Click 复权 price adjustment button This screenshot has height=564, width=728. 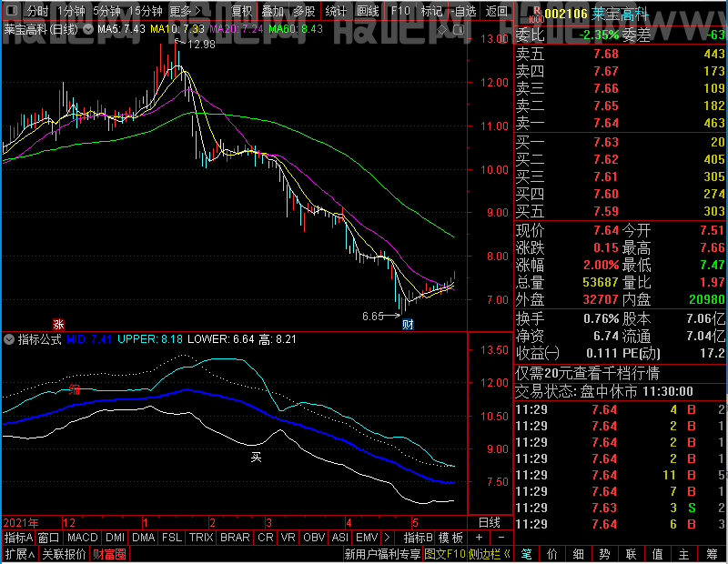(x=241, y=11)
